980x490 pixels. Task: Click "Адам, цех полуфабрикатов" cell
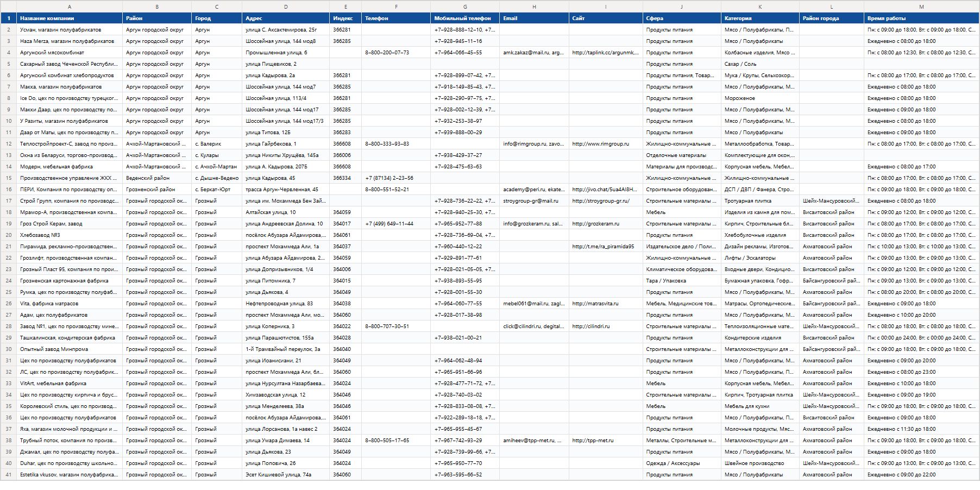tap(70, 315)
